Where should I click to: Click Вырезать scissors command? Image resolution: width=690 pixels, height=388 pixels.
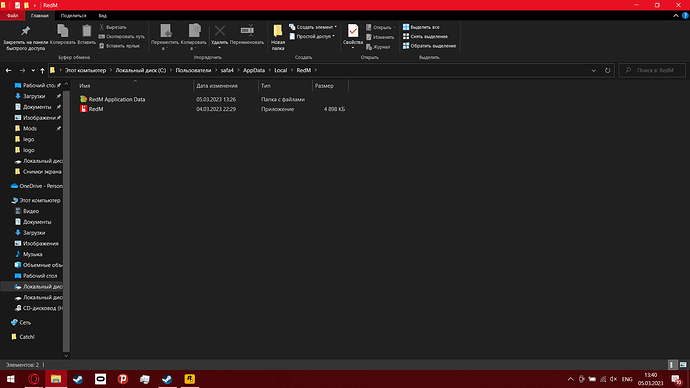[113, 27]
